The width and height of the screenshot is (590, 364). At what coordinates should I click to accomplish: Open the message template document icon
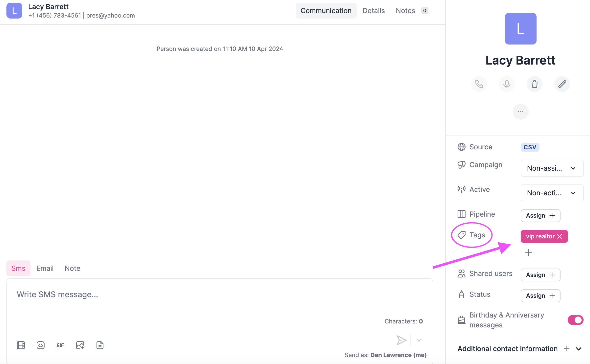click(100, 345)
